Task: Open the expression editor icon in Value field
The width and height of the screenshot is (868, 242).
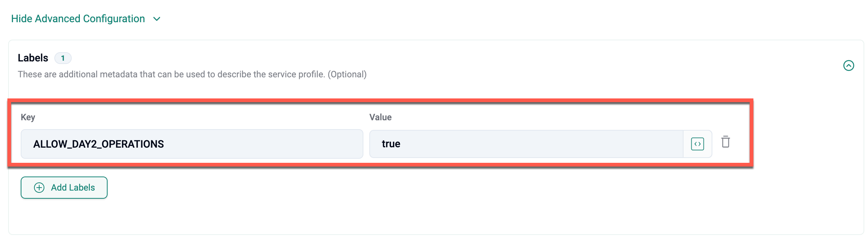Action: click(697, 144)
